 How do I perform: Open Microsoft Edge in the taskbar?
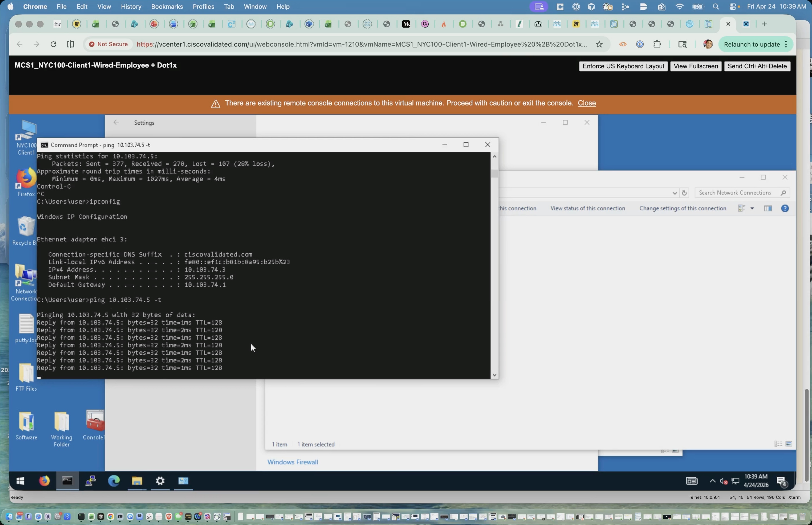coord(114,481)
